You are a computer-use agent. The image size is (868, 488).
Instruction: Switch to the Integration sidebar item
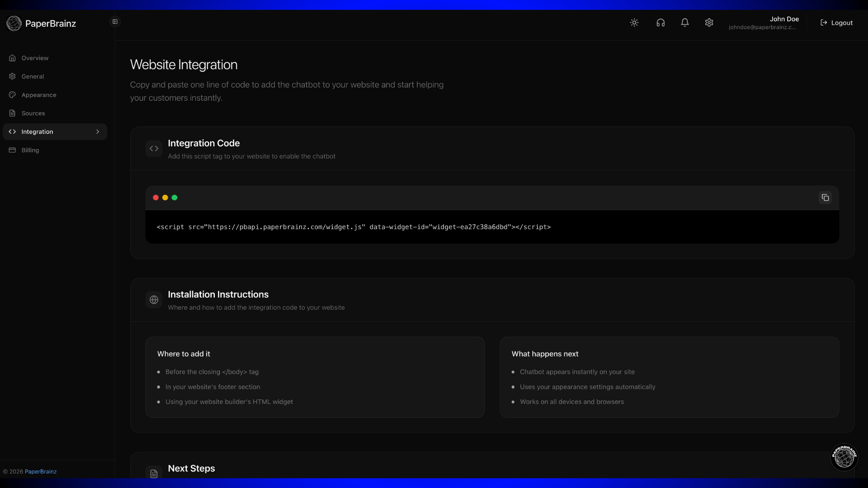pyautogui.click(x=37, y=131)
